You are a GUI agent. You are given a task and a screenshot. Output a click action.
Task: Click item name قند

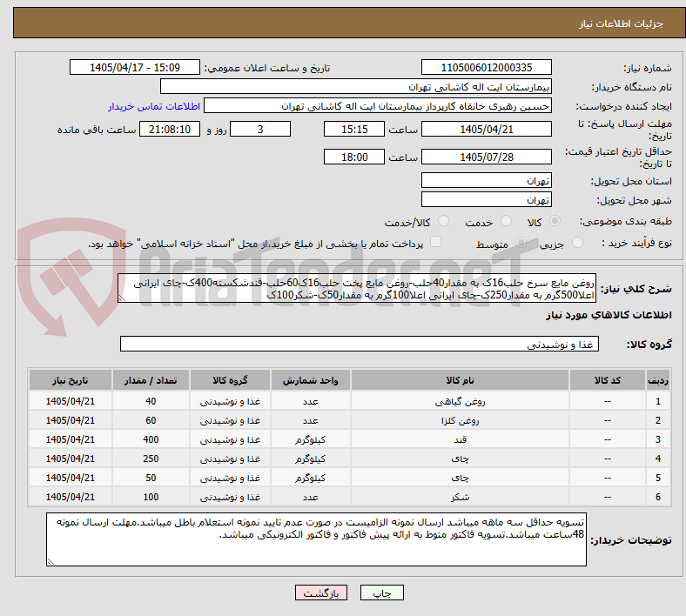[460, 439]
